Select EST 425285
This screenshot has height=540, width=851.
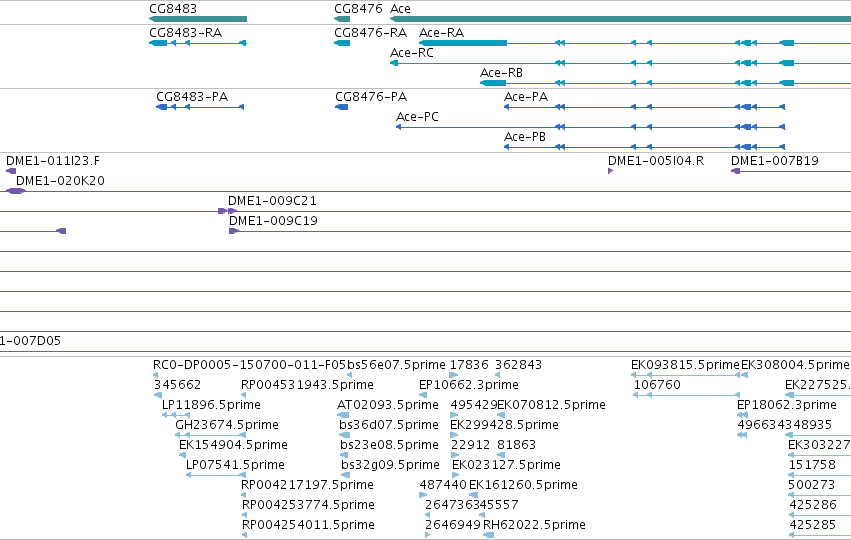click(812, 525)
